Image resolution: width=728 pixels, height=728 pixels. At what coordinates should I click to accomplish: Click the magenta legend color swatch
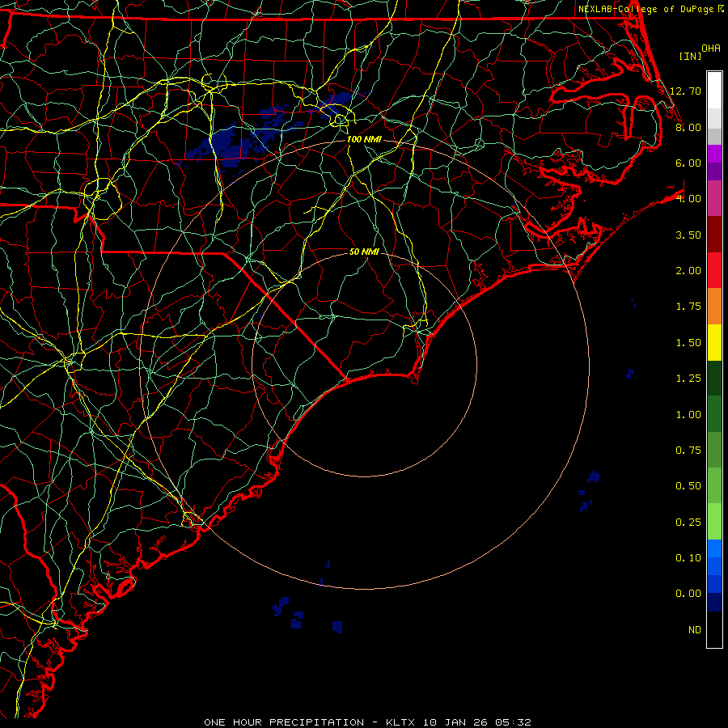click(x=714, y=154)
